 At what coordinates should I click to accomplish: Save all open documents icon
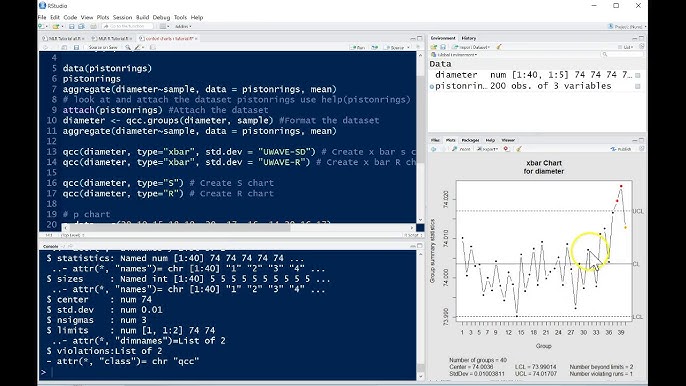(81, 26)
